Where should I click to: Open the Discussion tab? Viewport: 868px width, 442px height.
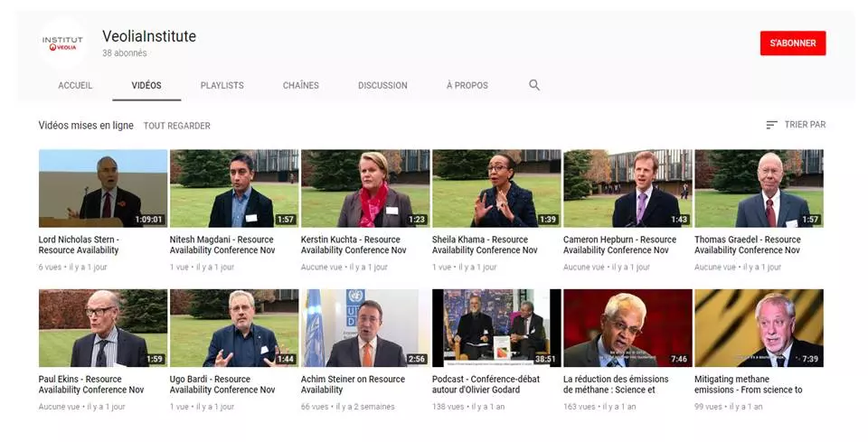382,85
